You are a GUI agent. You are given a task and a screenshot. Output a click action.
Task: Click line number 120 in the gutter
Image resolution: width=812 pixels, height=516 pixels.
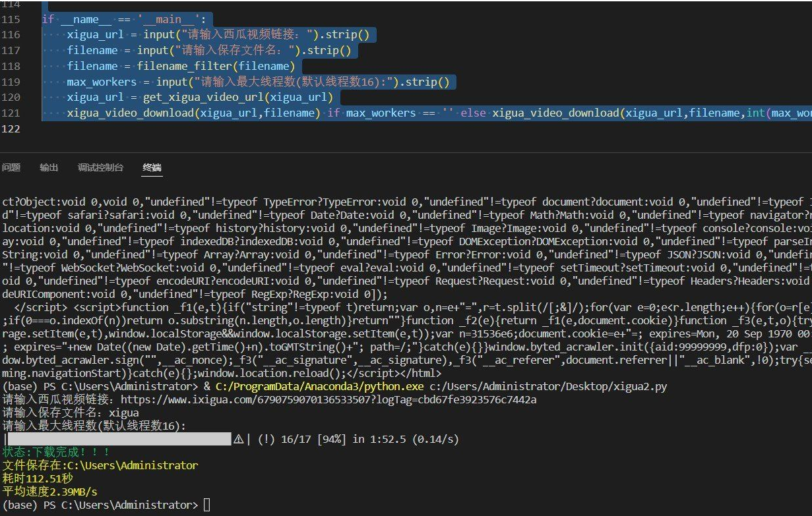[11, 98]
